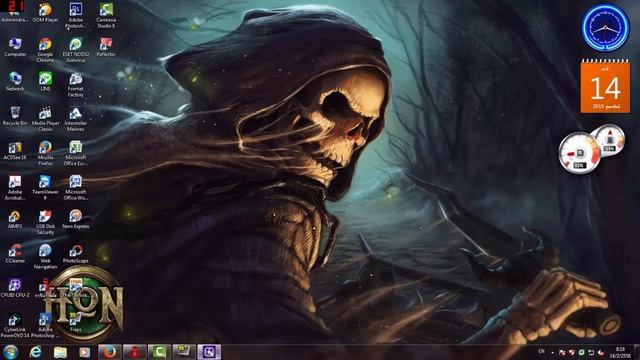
Task: Open the Network desktop icon
Action: coord(15,81)
